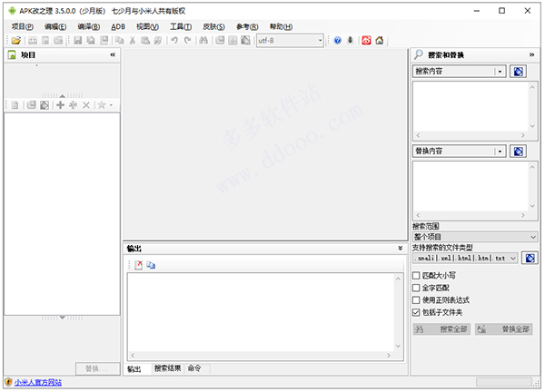The image size is (545, 392).
Task: Click the Home house icon
Action: coord(380,41)
